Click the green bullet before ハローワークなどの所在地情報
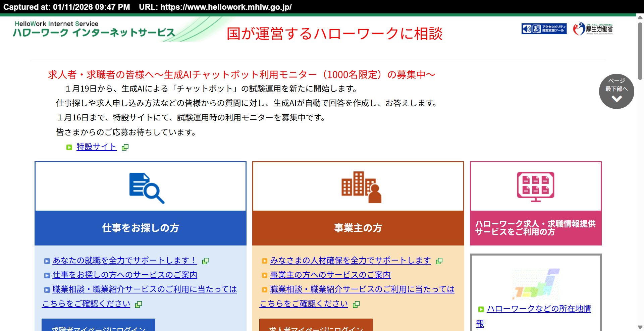644x331 pixels. [481, 309]
